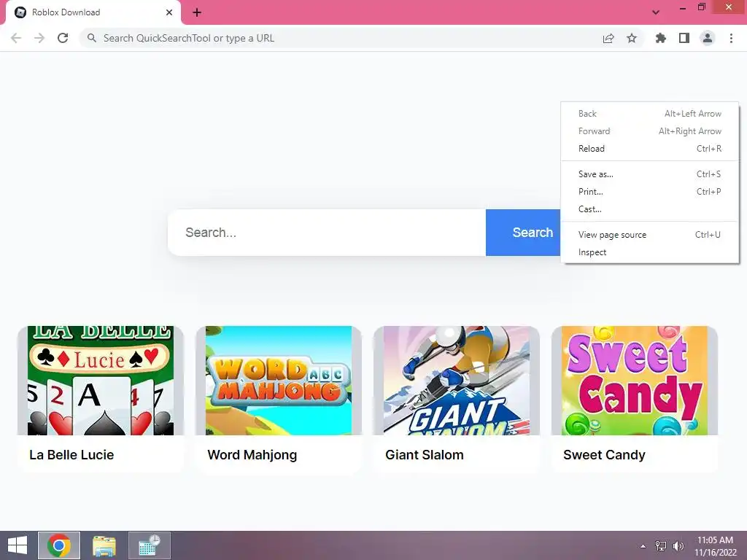Choose Inspect in the context menu
747x560 pixels.
pos(650,252)
